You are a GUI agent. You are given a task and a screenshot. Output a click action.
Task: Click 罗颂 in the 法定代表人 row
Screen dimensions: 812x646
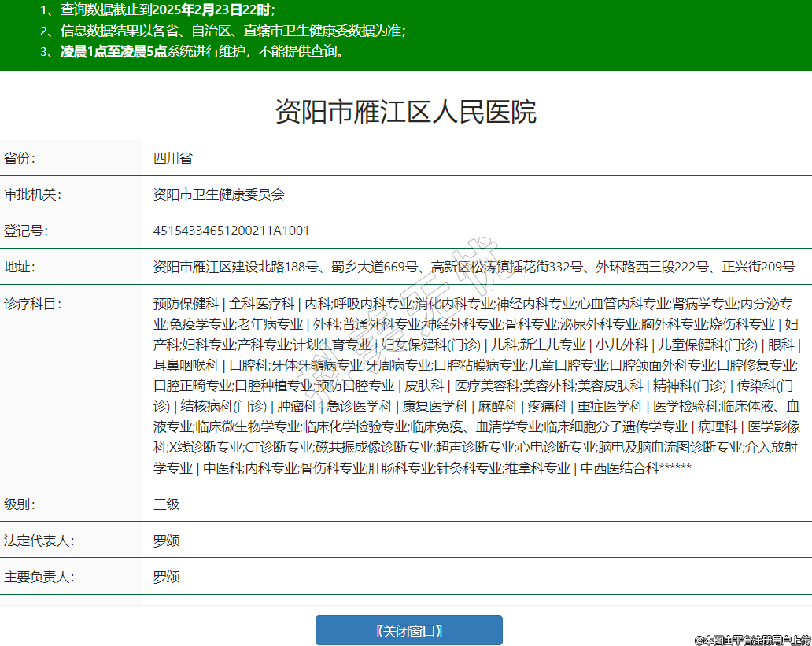point(166,541)
